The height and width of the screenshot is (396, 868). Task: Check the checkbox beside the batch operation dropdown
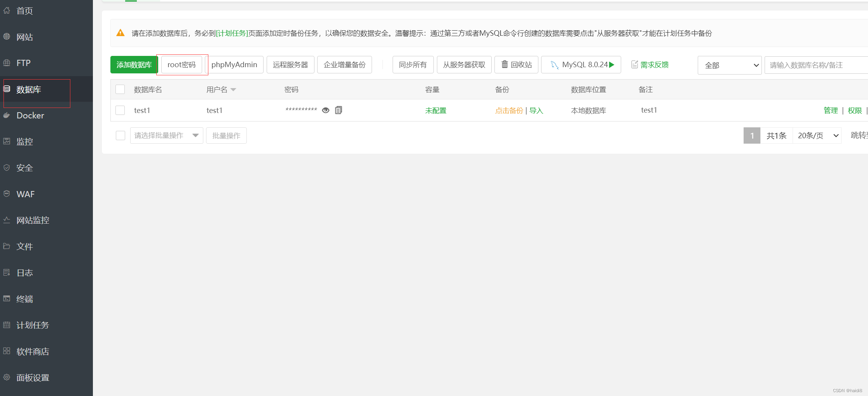(x=121, y=135)
